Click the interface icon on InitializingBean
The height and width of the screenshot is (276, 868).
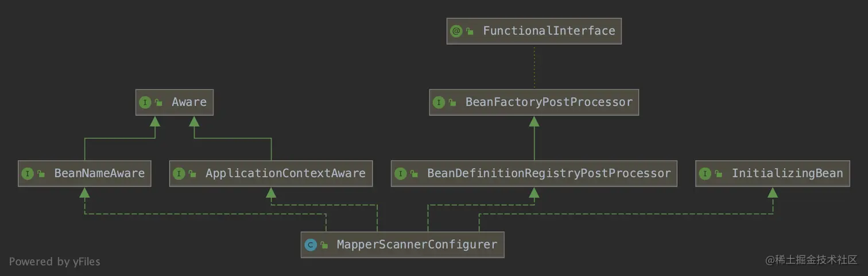tap(705, 173)
